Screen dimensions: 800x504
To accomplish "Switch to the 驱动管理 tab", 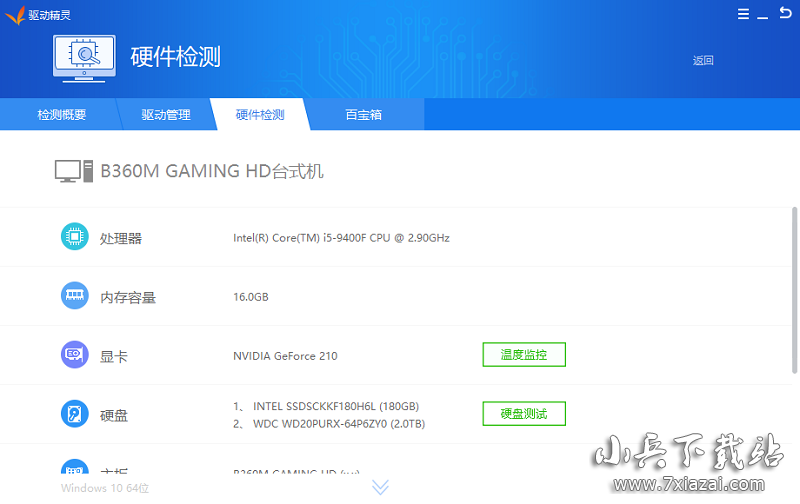I will tap(166, 114).
